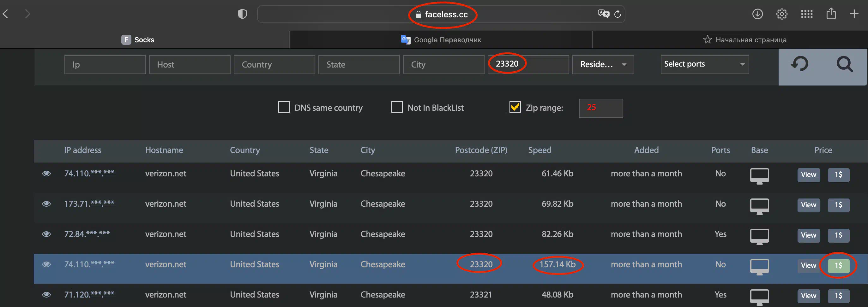Click the Price column header
Image resolution: width=868 pixels, height=307 pixels.
(x=823, y=150)
